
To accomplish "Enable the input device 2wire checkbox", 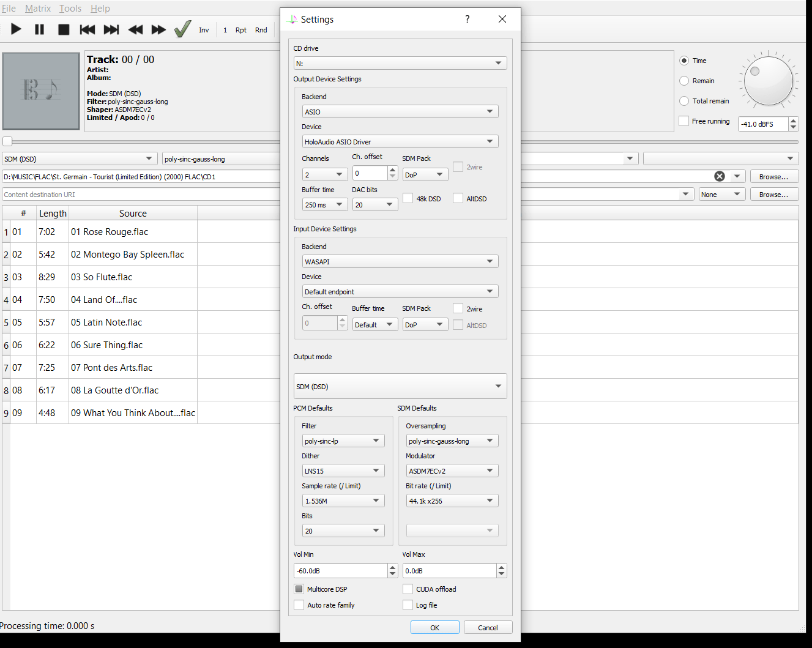I will point(458,308).
